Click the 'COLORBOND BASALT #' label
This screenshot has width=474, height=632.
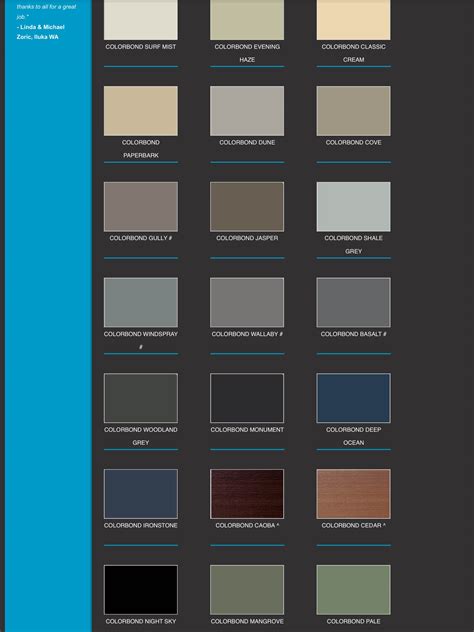click(x=353, y=334)
